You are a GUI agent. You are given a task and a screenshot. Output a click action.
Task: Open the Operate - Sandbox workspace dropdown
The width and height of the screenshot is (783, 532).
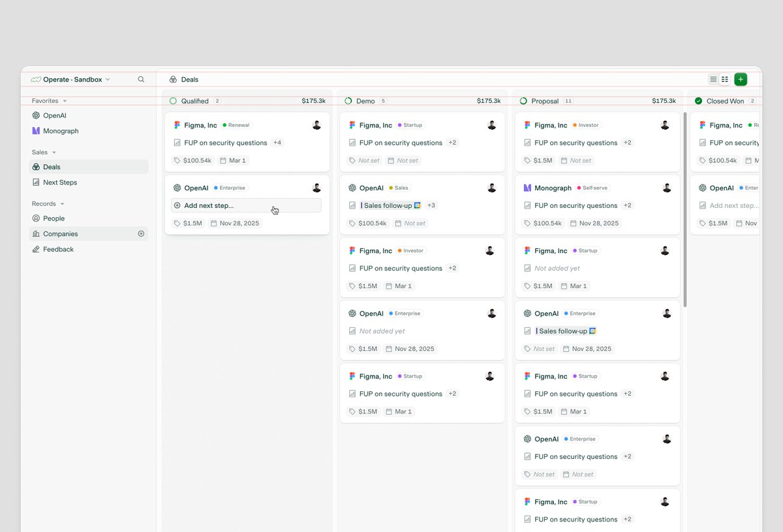(70, 80)
